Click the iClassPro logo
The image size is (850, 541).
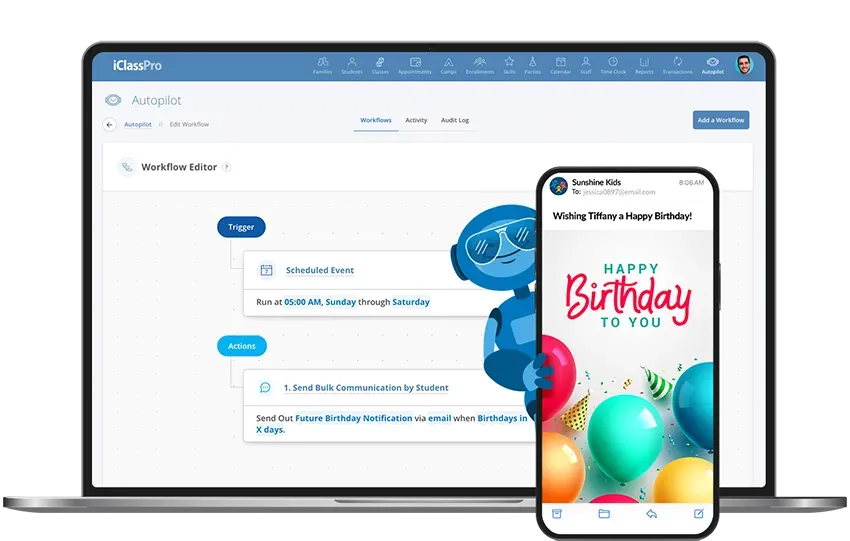137,66
